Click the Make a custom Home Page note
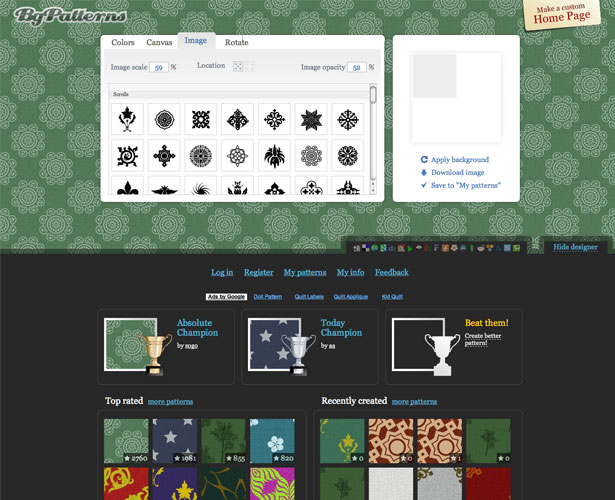Viewport: 615px width, 500px height. tap(562, 15)
